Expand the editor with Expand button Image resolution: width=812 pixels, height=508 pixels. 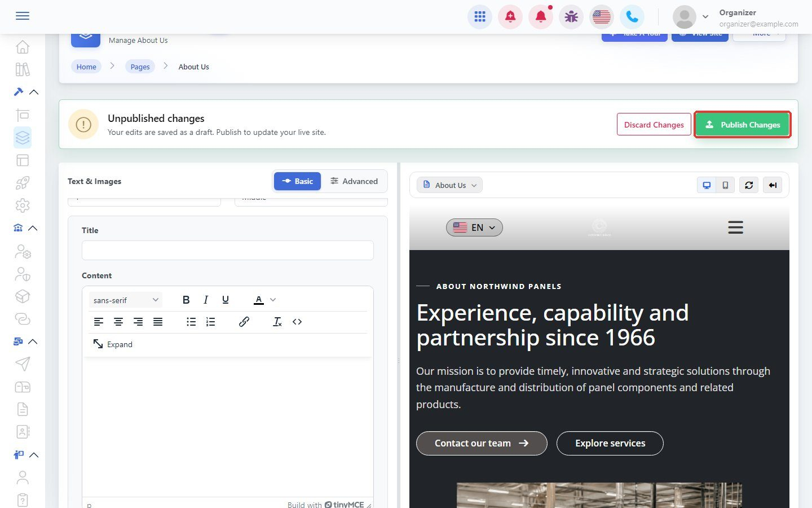click(113, 344)
